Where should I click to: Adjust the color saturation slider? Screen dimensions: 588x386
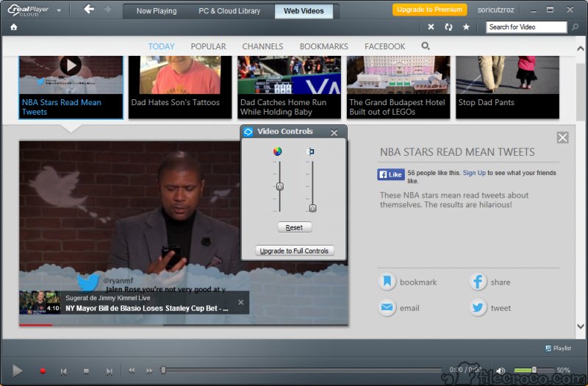coord(280,186)
